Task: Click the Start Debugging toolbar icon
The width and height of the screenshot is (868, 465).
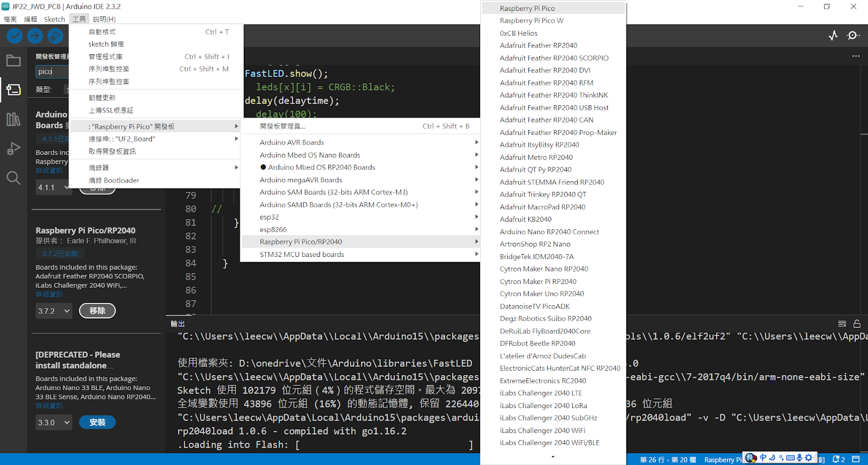Action: point(55,36)
